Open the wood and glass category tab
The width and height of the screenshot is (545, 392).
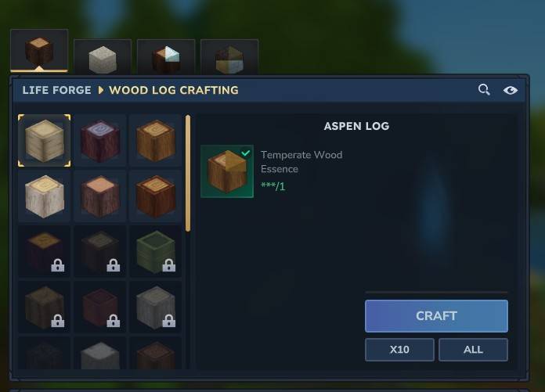point(166,57)
